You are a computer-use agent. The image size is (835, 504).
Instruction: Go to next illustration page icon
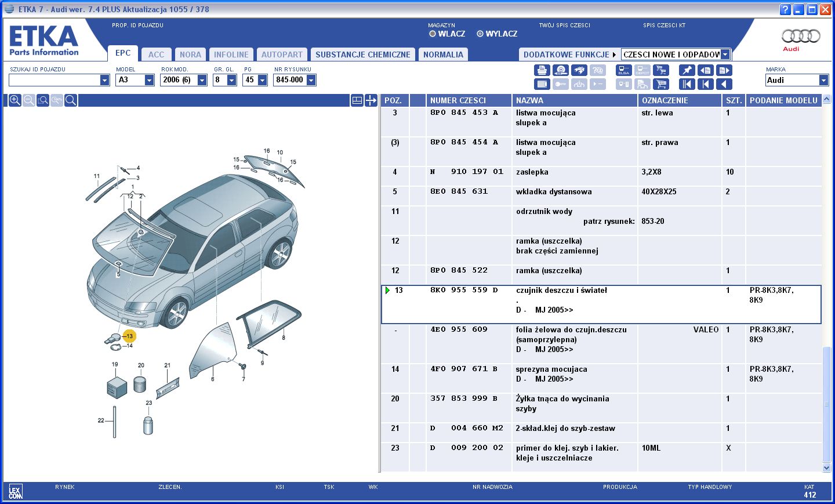click(724, 70)
